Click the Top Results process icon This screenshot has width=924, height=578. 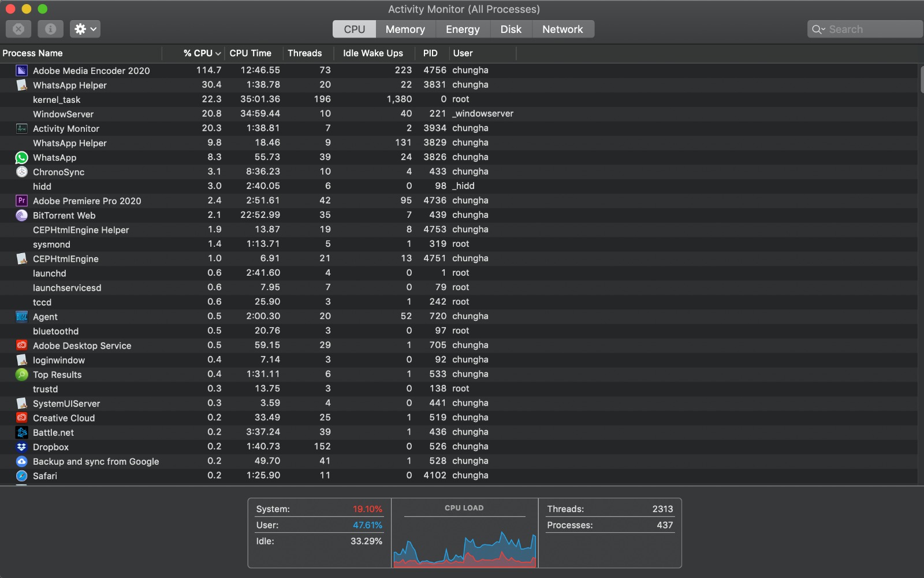point(21,374)
